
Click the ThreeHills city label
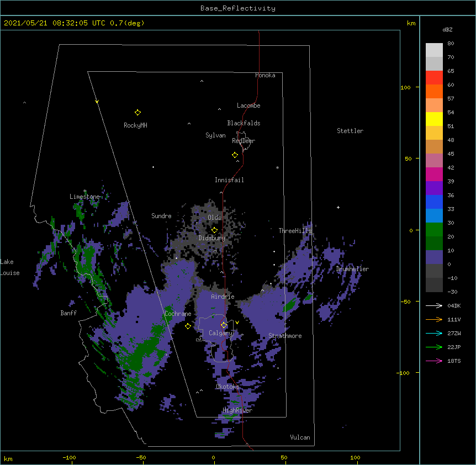click(x=295, y=231)
